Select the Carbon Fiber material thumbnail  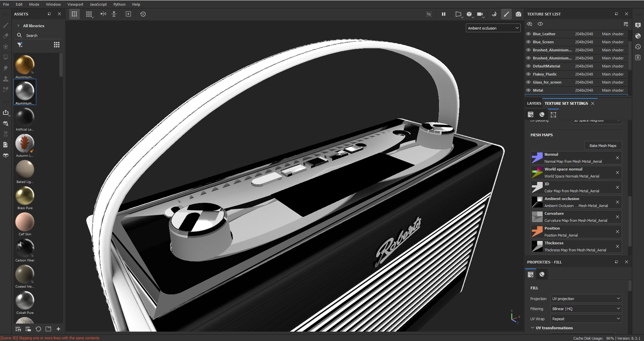coord(25,248)
